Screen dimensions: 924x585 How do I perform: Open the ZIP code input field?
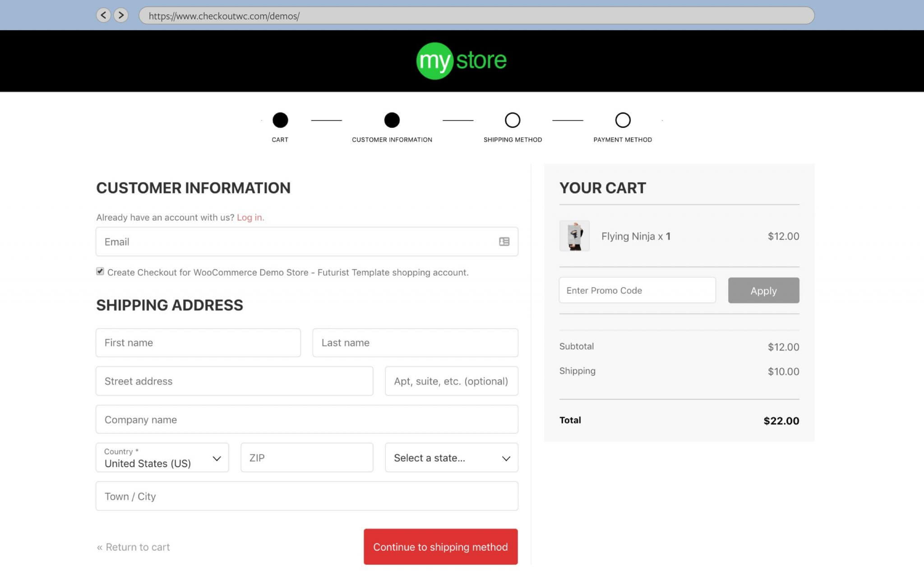coord(306,458)
